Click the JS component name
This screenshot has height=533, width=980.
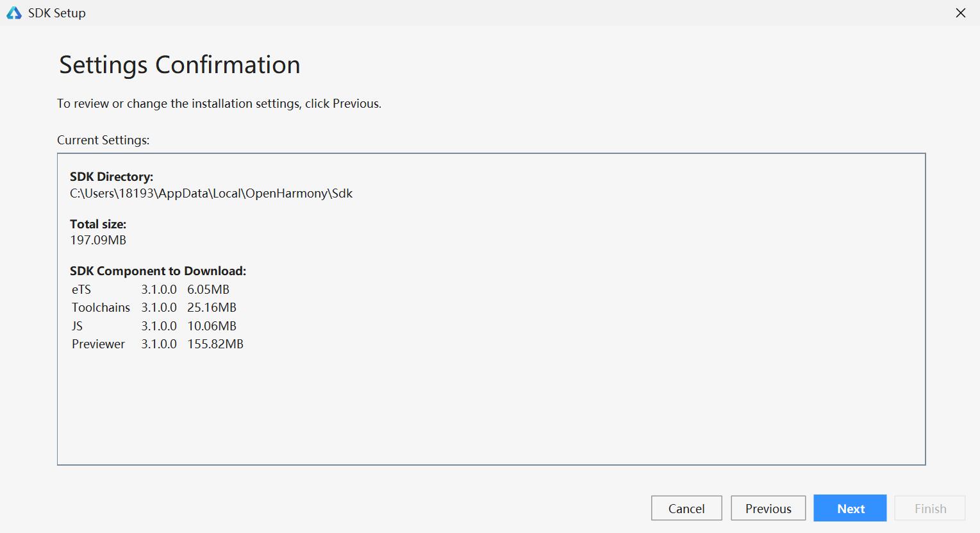coord(77,326)
